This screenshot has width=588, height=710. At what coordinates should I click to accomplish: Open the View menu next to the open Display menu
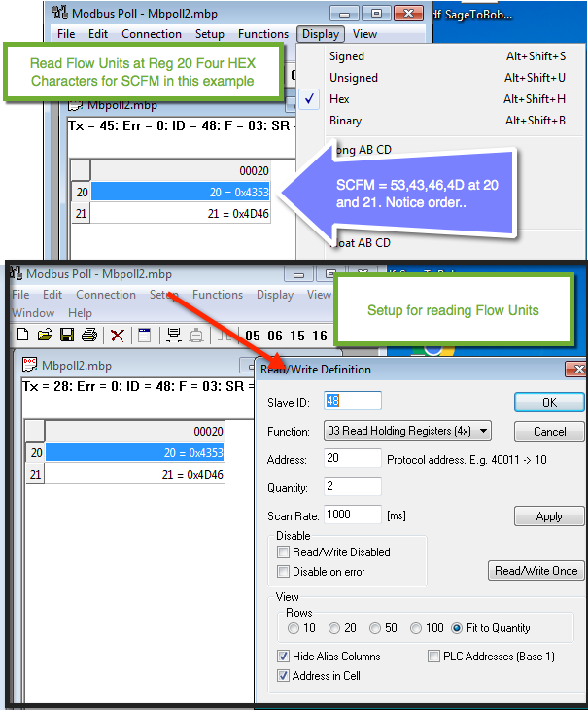tap(364, 34)
